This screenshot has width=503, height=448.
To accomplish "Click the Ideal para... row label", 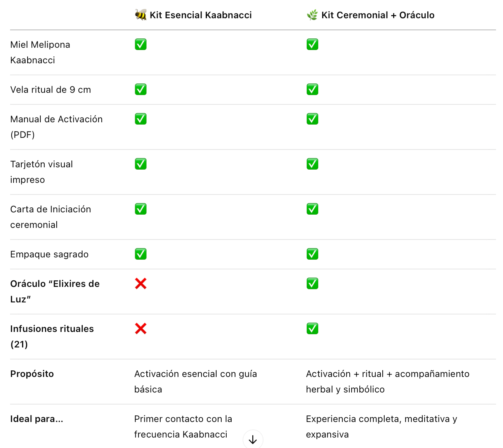I will 36,419.
